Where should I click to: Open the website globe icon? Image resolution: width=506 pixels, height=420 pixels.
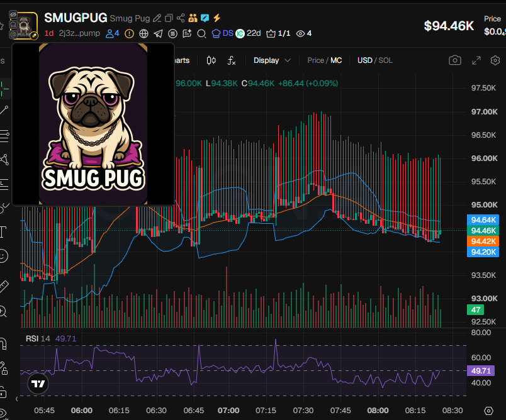(x=143, y=33)
